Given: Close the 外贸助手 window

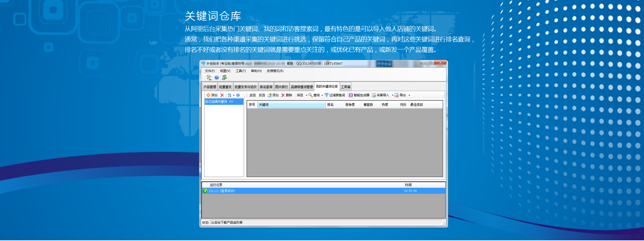Looking at the screenshot, I should [440, 63].
